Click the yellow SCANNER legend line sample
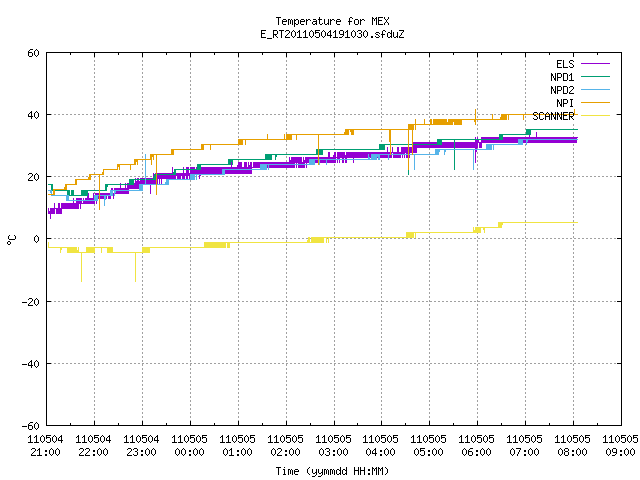This screenshot has width=640, height=480. [595, 116]
